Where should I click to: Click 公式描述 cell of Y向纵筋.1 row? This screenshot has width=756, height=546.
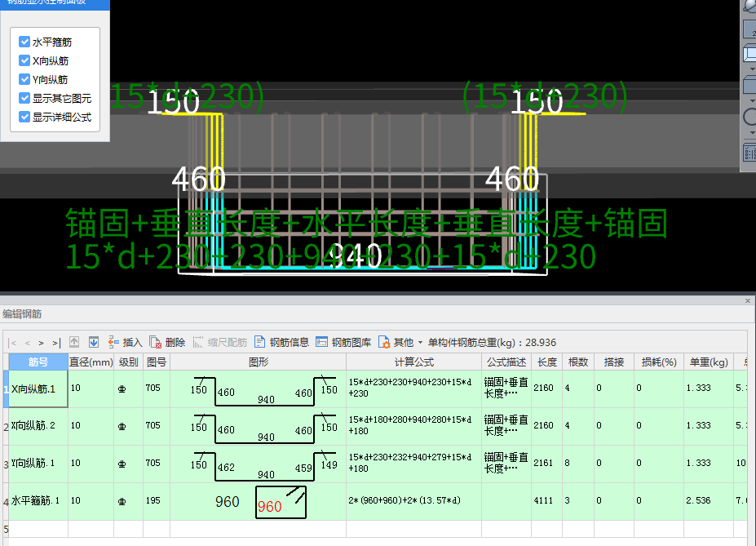tap(506, 464)
